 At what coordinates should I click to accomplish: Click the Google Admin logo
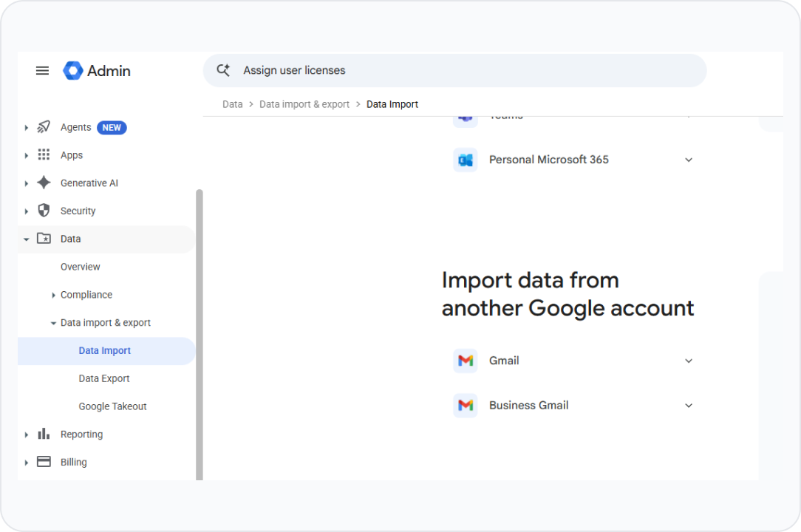tap(73, 70)
